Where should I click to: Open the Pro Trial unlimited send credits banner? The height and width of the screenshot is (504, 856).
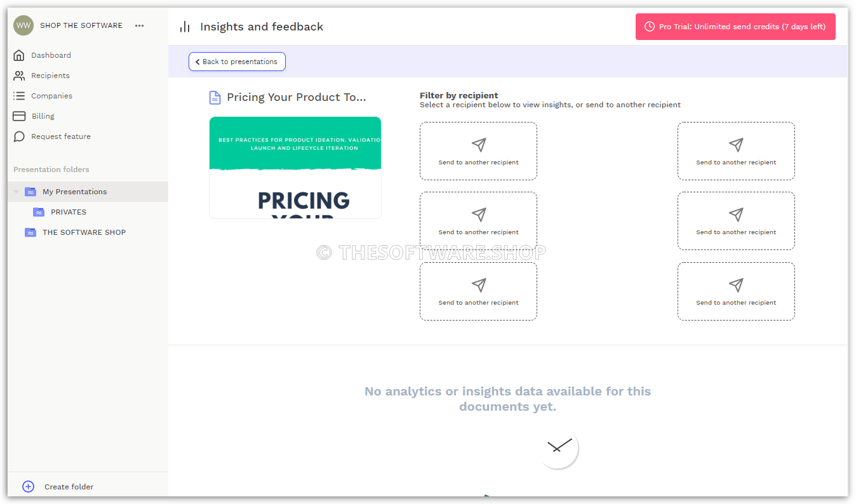click(735, 27)
